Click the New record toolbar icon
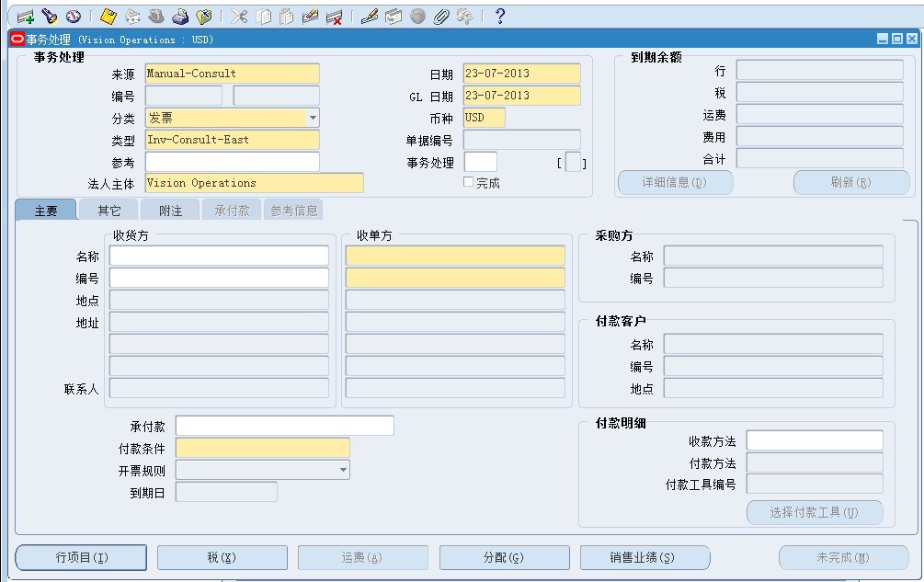 coord(26,17)
